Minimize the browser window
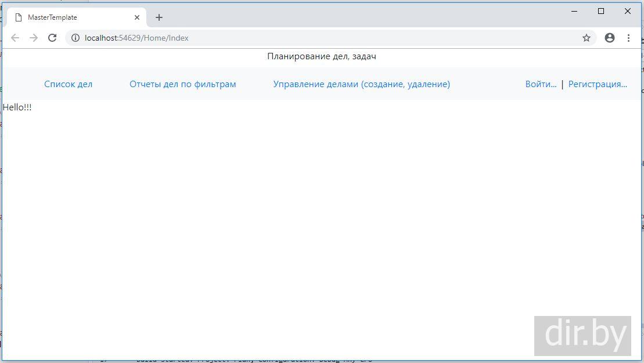The image size is (644, 363). [x=574, y=11]
